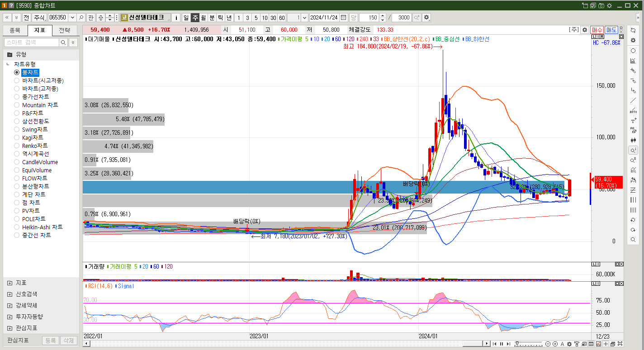Select minute 분 period button

pyautogui.click(x=212, y=18)
